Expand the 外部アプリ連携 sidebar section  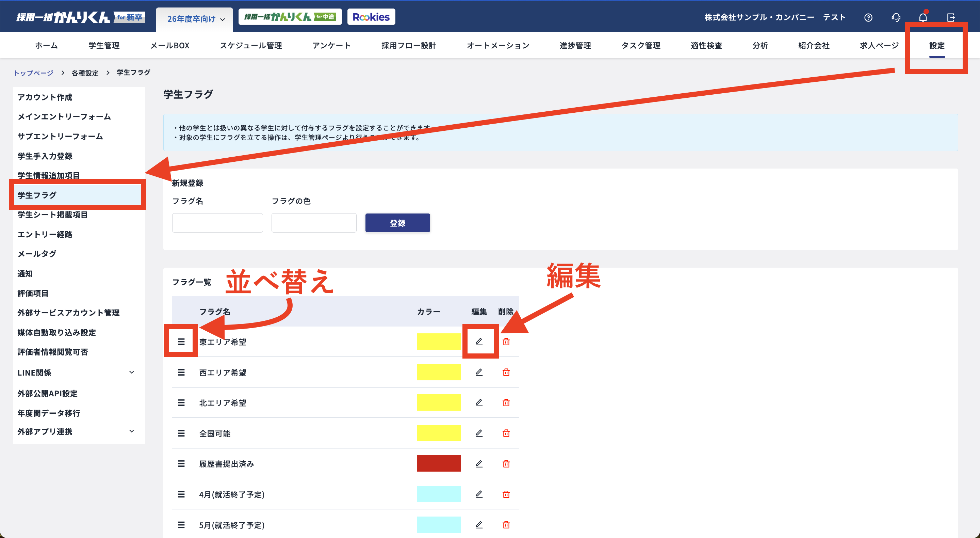point(132,431)
